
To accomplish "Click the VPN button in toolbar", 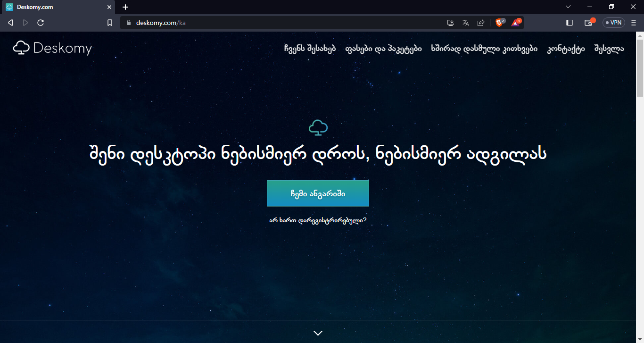I will click(614, 23).
